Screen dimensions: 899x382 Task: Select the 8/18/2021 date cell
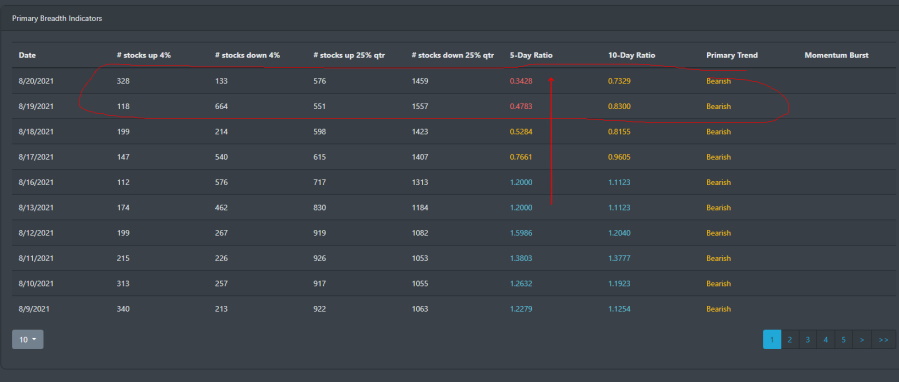[36, 132]
